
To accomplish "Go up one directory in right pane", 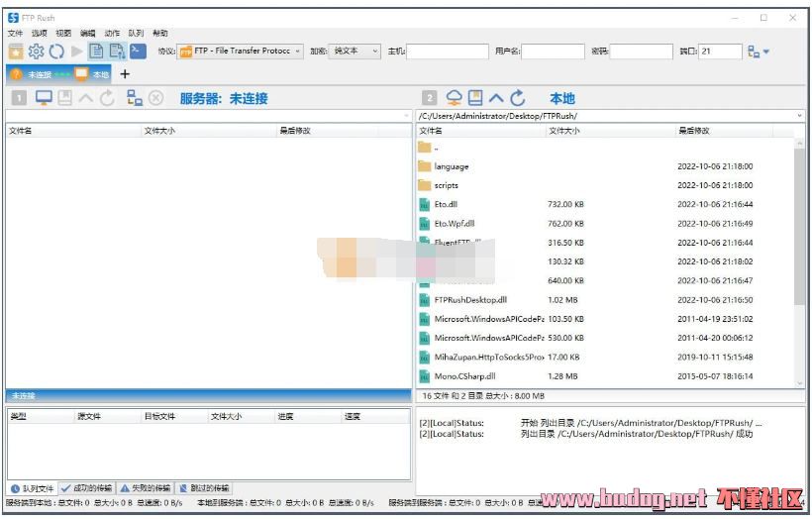I will pos(496,98).
